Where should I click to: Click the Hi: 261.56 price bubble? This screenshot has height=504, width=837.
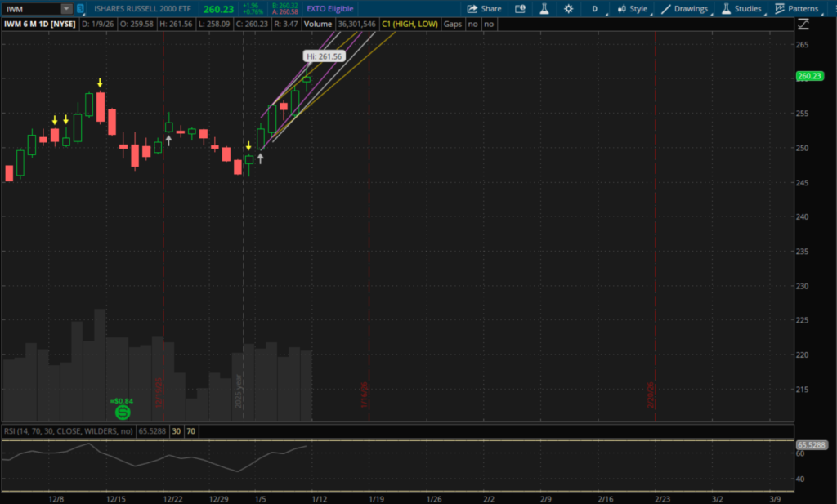(325, 56)
